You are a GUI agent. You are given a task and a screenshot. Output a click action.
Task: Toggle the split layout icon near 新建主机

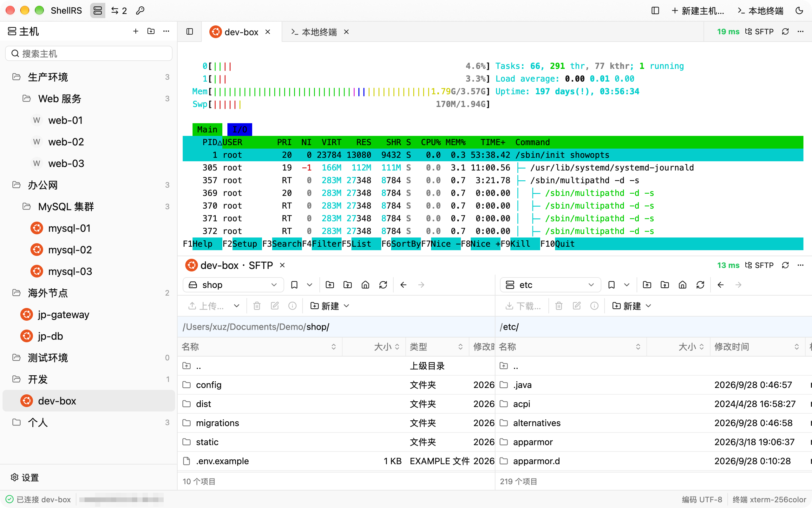655,11
